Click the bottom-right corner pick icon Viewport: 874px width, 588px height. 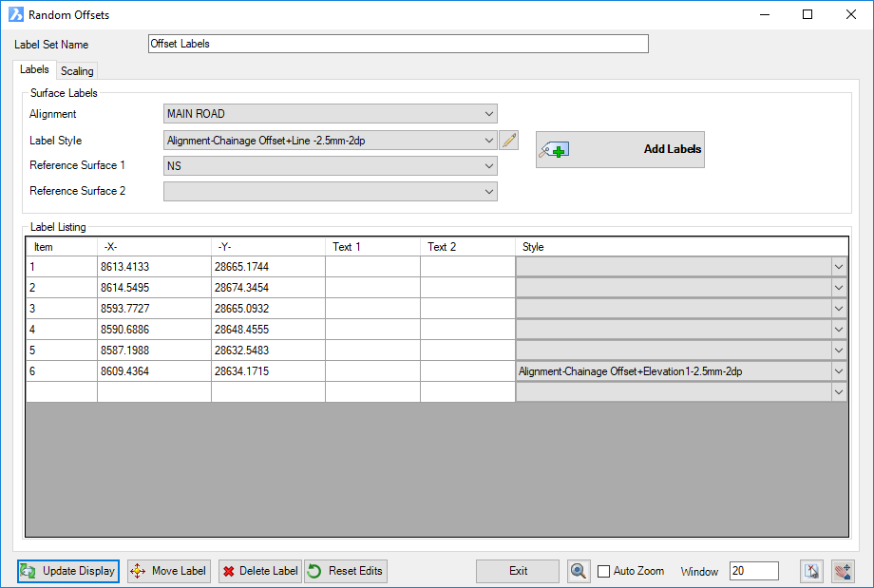843,571
